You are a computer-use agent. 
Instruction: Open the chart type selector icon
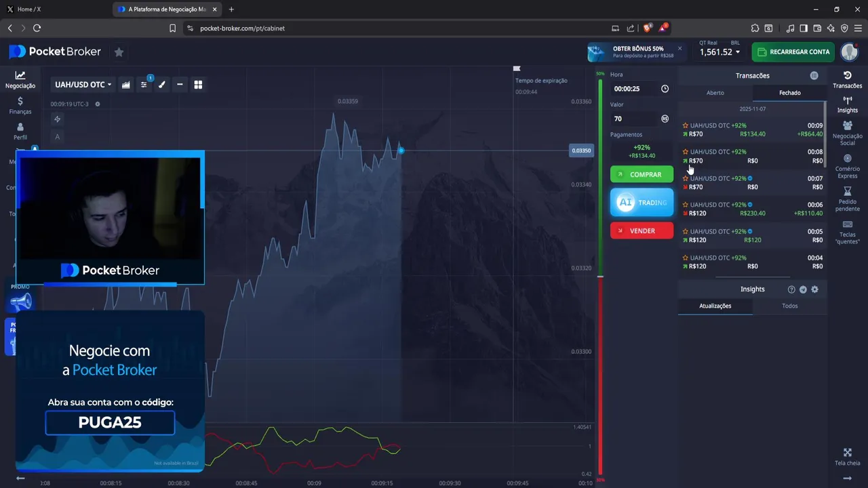(x=126, y=85)
